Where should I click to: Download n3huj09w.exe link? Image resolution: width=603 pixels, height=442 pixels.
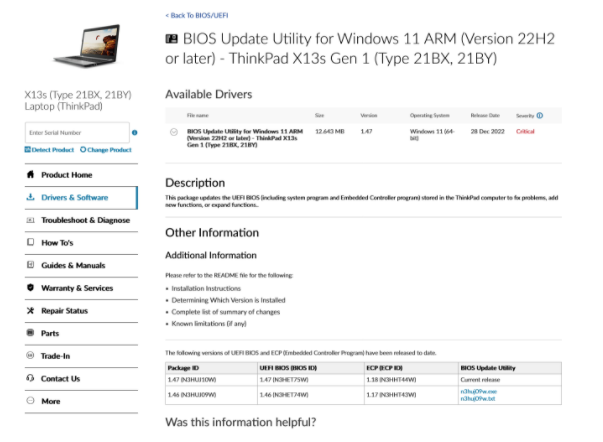[478, 392]
